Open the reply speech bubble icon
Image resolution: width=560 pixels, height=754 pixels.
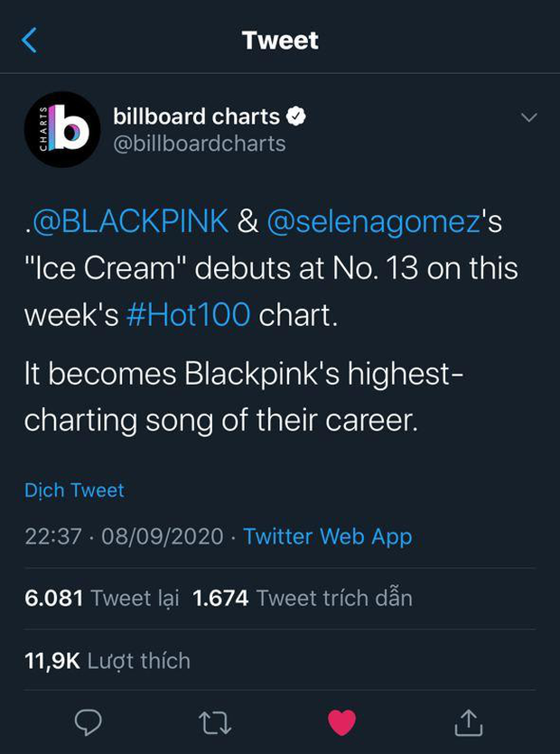click(x=88, y=721)
